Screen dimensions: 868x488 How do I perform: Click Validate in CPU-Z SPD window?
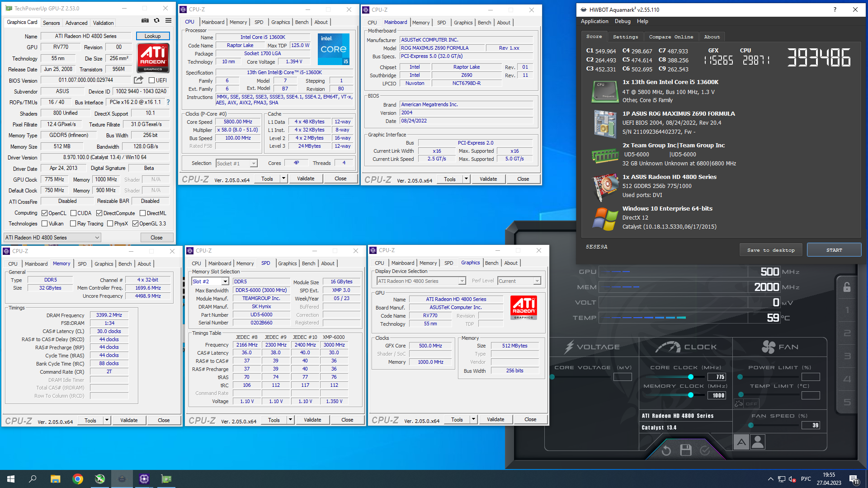tap(312, 420)
